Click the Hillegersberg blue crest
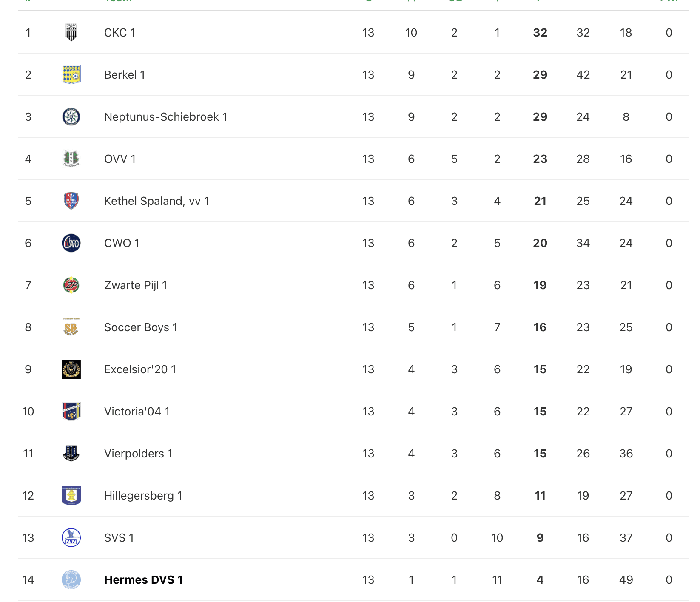This screenshot has width=700, height=602. (71, 496)
